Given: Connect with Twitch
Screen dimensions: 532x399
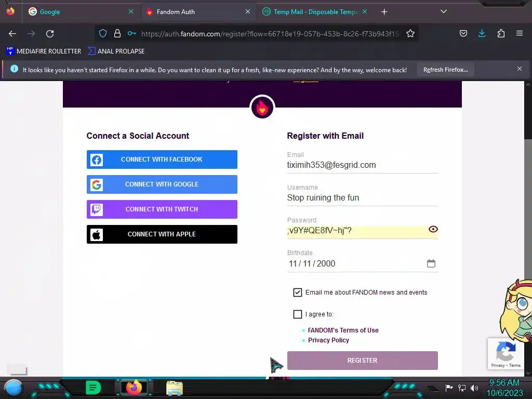Looking at the screenshot, I should pyautogui.click(x=162, y=209).
